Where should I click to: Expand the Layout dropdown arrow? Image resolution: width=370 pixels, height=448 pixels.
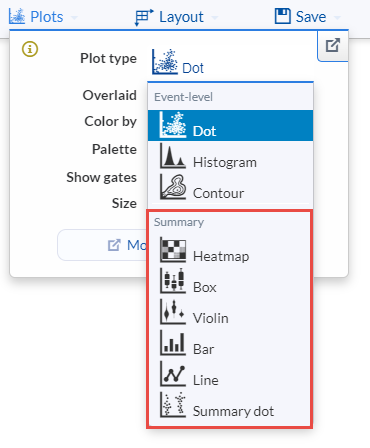[x=215, y=17]
